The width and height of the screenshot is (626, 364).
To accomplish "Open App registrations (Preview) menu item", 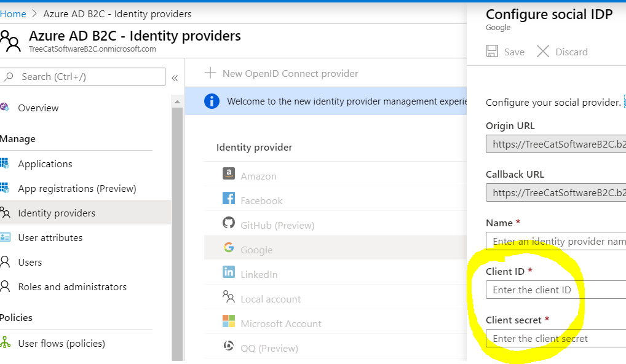I will click(x=77, y=188).
